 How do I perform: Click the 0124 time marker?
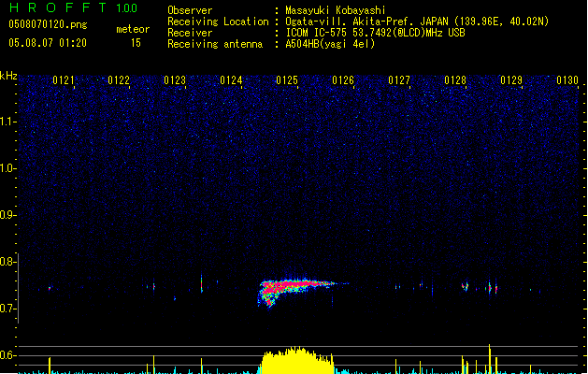[x=231, y=80]
